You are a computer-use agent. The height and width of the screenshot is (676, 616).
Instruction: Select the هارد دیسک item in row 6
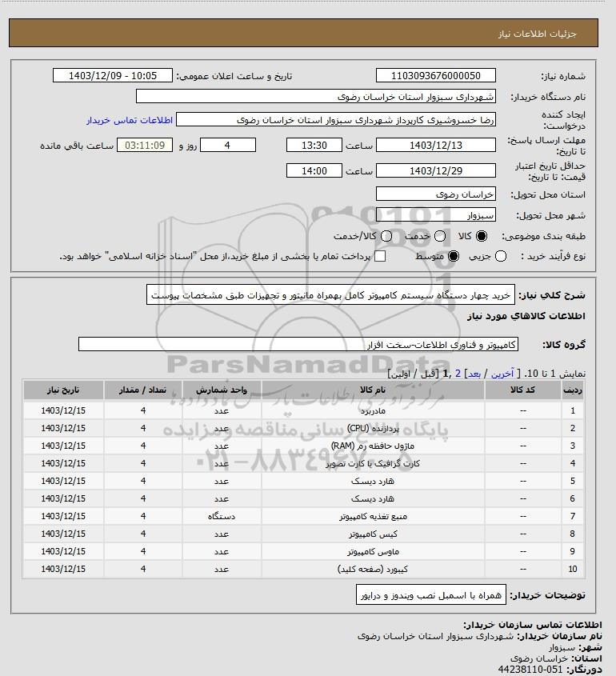[303, 499]
